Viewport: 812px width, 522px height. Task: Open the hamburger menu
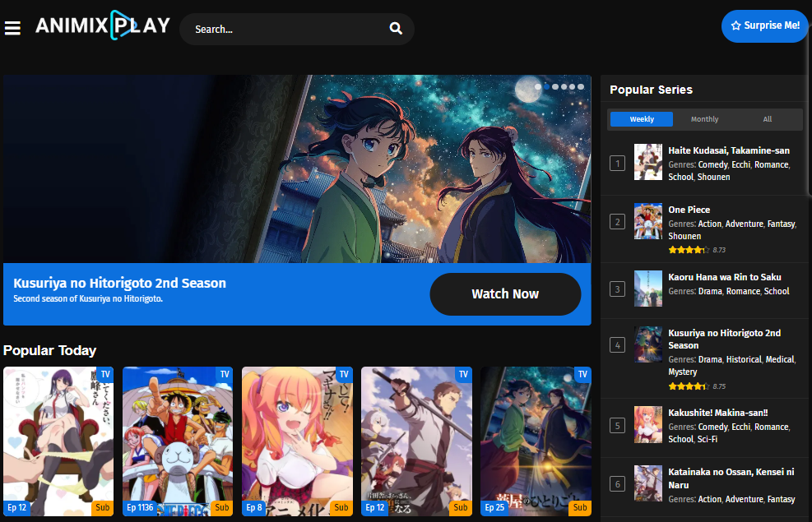[x=12, y=28]
